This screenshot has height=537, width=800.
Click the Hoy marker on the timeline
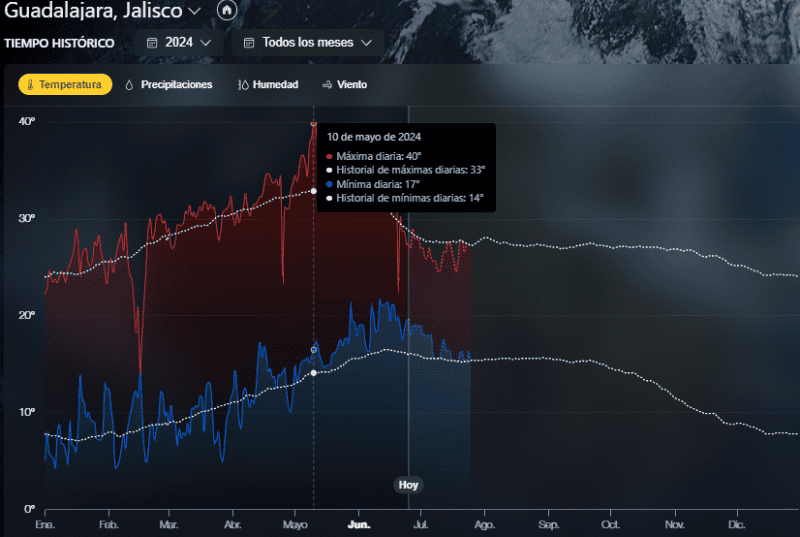coord(408,485)
